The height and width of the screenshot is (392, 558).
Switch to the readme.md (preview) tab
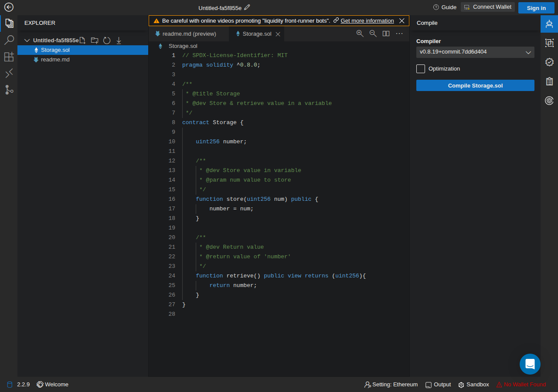tap(189, 34)
